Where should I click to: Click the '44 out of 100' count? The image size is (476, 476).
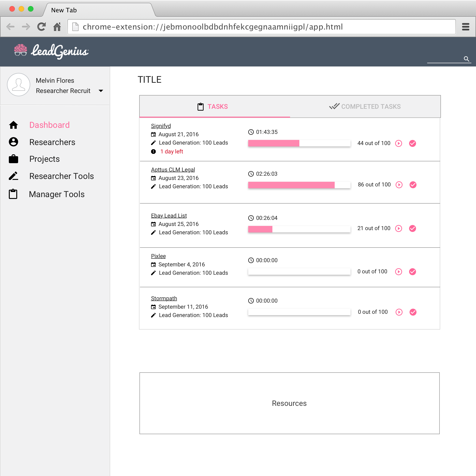pyautogui.click(x=374, y=143)
